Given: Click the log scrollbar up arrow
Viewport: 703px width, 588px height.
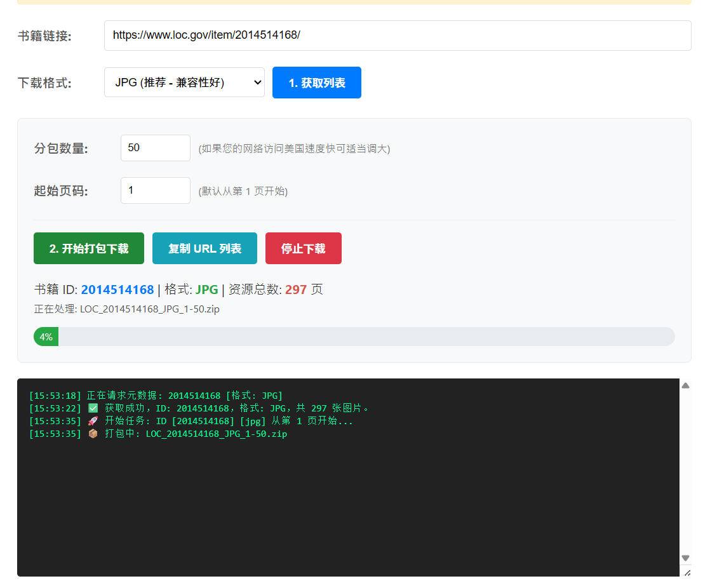Looking at the screenshot, I should pos(685,385).
